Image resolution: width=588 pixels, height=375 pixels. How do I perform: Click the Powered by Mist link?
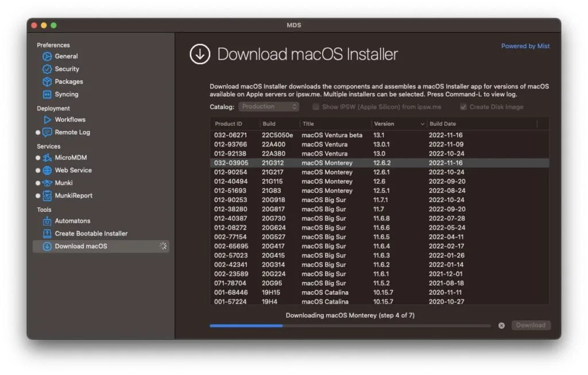(525, 46)
